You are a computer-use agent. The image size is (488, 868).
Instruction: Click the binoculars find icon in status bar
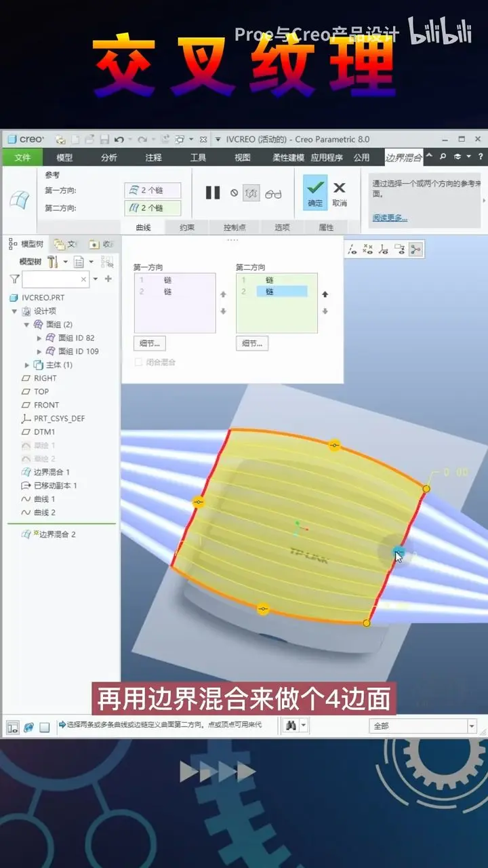point(290,726)
